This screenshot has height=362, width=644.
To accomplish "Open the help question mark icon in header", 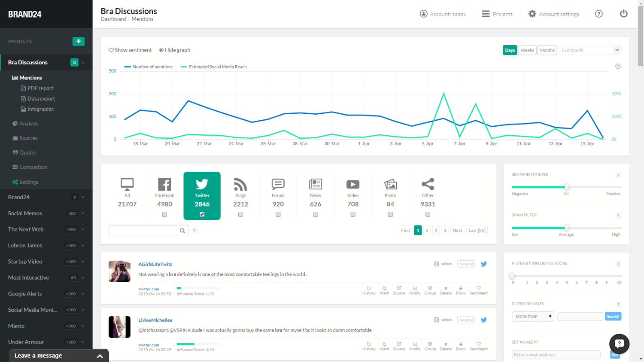I will click(598, 14).
